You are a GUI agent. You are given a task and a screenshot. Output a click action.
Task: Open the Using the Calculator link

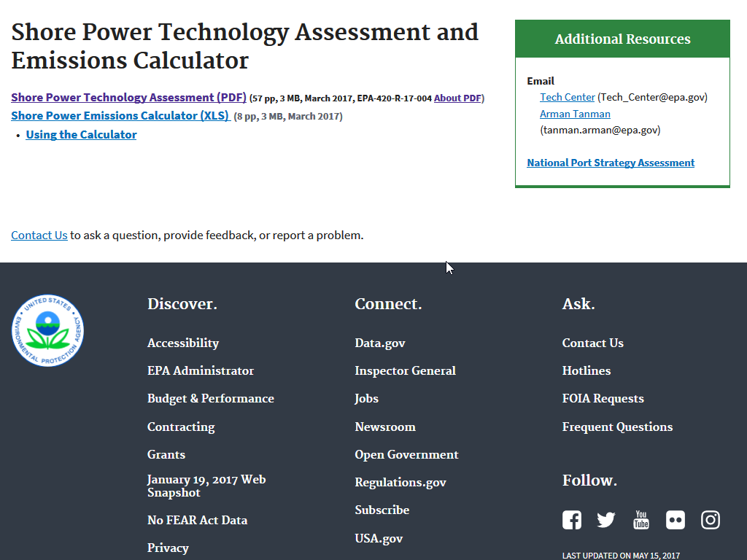coord(81,135)
